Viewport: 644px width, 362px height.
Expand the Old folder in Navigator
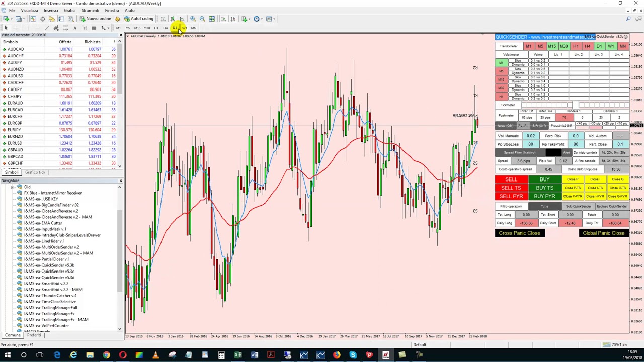pos(13,187)
